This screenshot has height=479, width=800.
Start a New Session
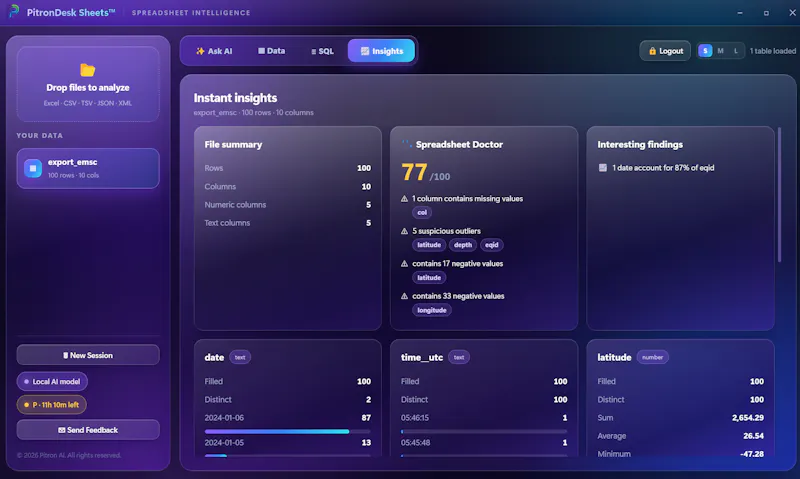tap(88, 355)
